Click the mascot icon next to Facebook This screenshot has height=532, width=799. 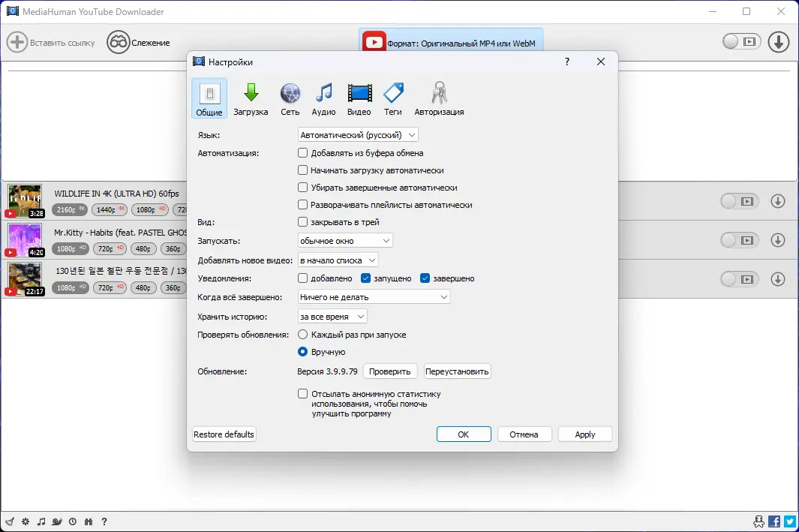758,521
